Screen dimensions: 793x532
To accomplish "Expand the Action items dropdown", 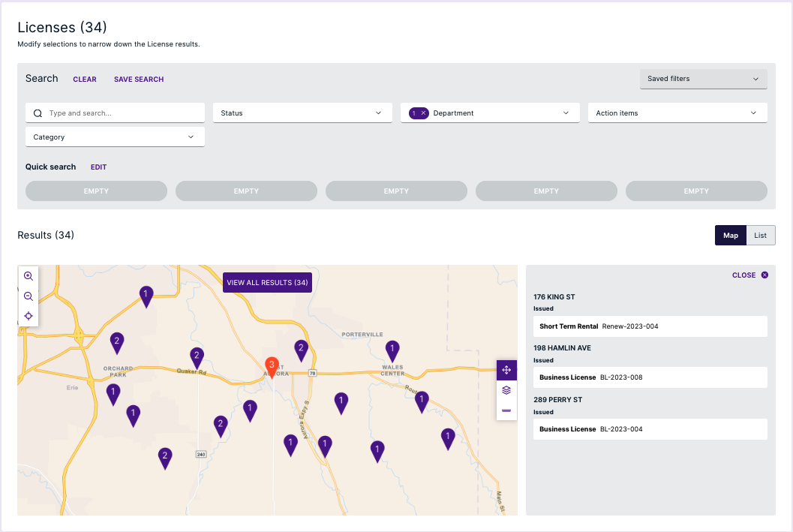I will coord(677,113).
